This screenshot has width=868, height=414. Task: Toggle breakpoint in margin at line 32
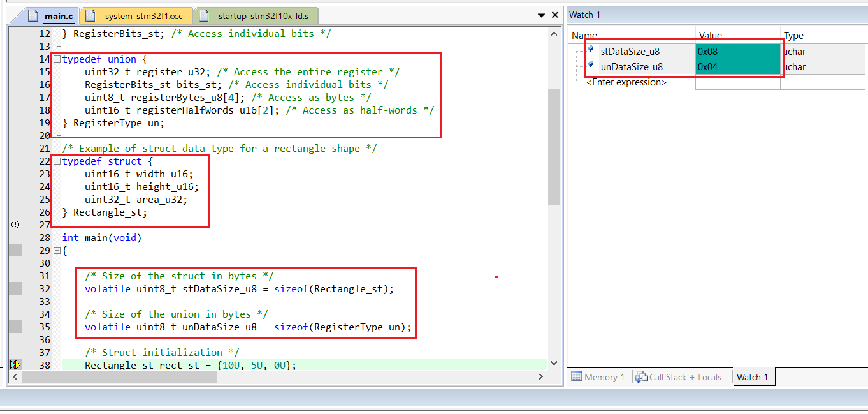pyautogui.click(x=15, y=288)
